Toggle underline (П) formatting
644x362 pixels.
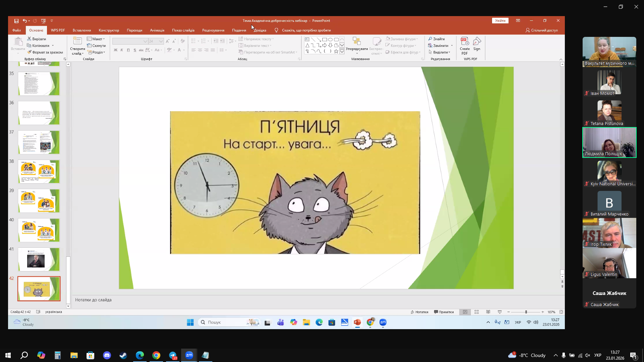click(128, 50)
